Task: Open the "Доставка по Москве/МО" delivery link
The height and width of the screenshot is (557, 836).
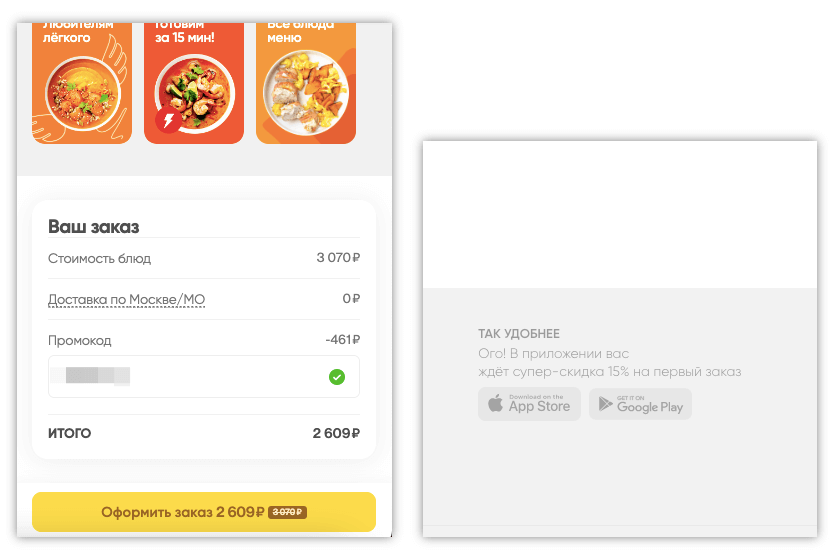Action: [126, 300]
